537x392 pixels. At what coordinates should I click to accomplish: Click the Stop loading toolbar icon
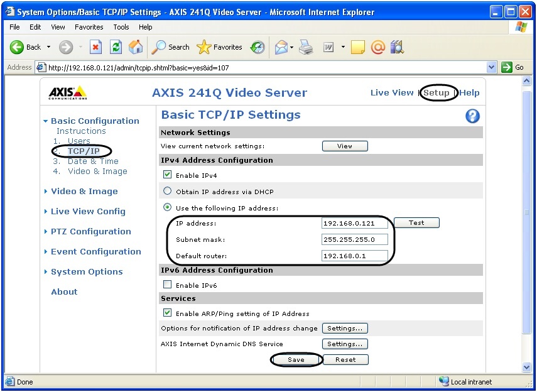point(95,47)
